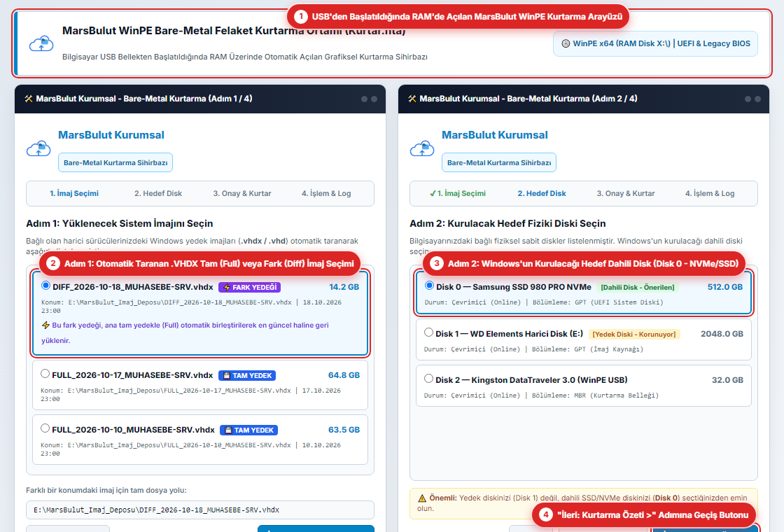Focus the custom image file path input field
This screenshot has width=784, height=532.
[200, 510]
